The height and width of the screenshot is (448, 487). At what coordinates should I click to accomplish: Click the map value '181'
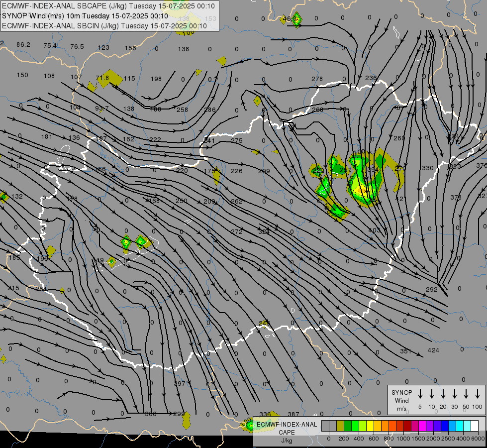[x=47, y=137]
